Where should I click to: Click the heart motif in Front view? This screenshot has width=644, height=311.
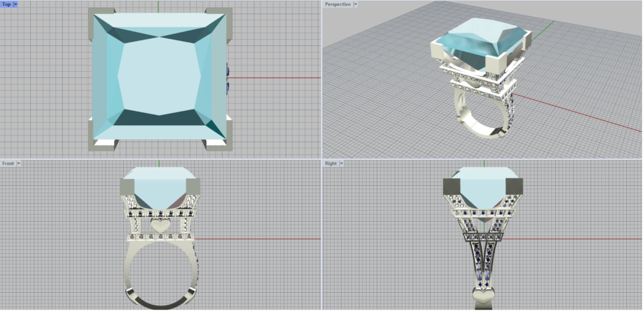click(x=161, y=224)
